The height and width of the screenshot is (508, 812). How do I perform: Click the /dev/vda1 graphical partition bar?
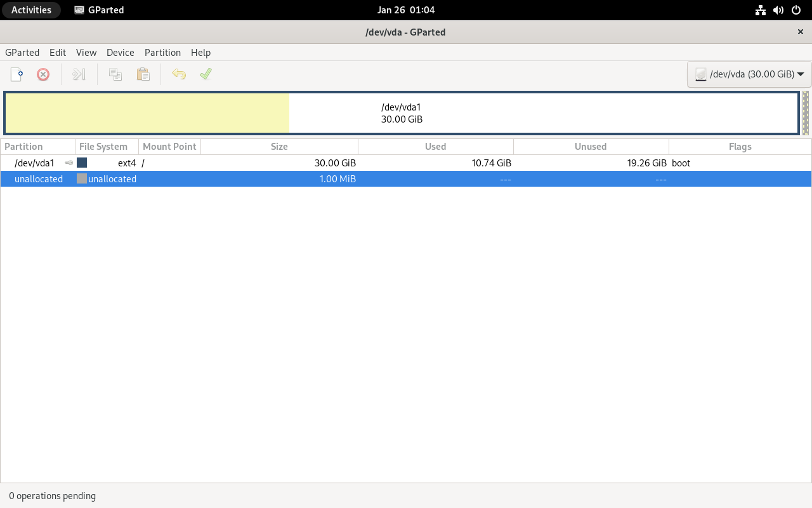401,114
